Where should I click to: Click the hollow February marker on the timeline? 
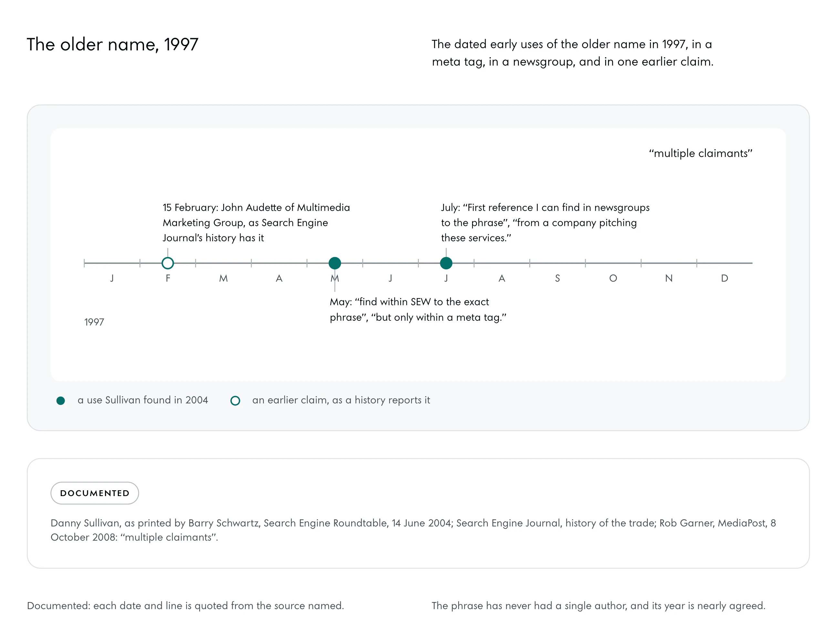168,263
